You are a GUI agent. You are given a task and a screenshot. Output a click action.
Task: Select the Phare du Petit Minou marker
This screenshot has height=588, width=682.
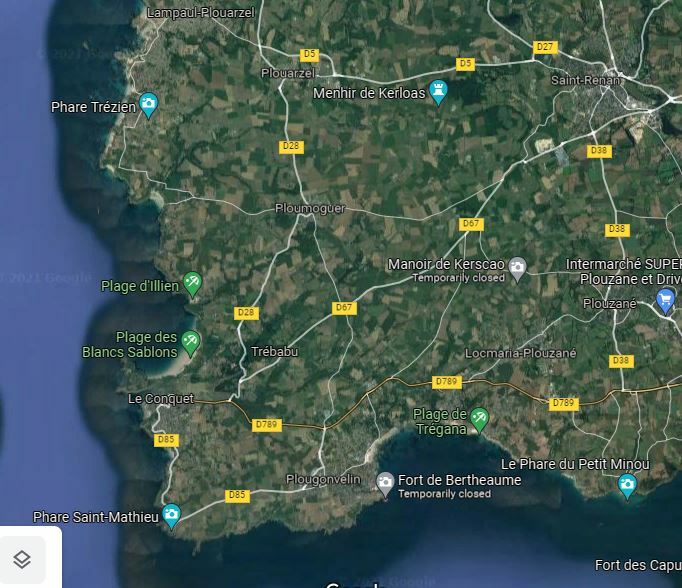[x=627, y=486]
